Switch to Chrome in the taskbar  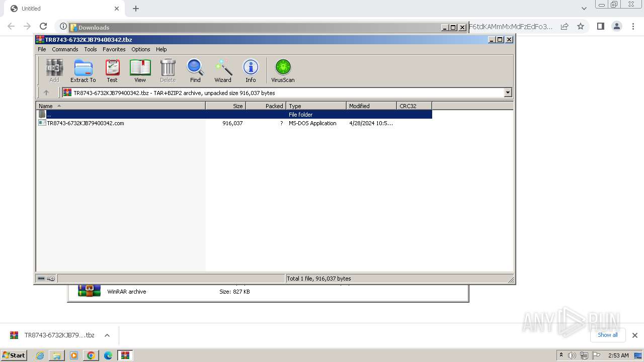(x=91, y=355)
